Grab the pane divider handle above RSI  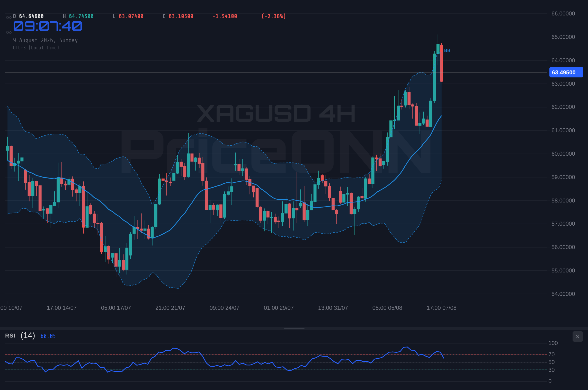294,329
